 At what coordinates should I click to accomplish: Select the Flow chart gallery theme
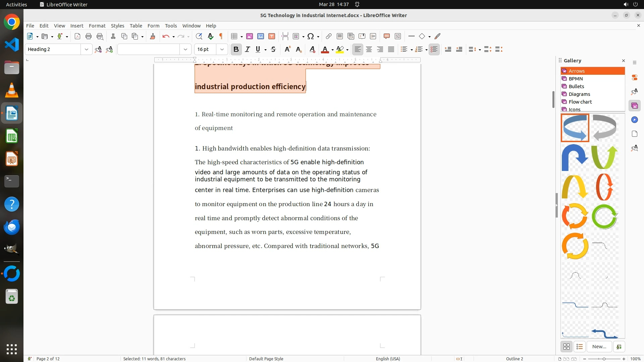[x=580, y=102]
